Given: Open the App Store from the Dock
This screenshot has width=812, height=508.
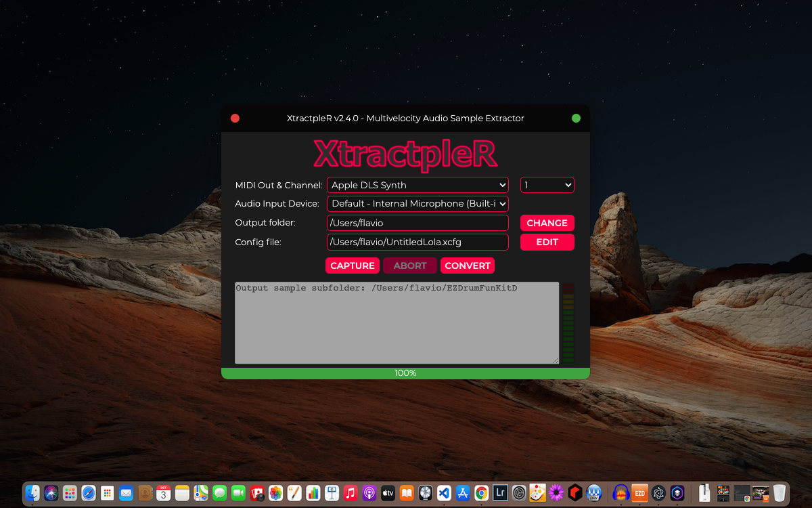Looking at the screenshot, I should [x=463, y=493].
